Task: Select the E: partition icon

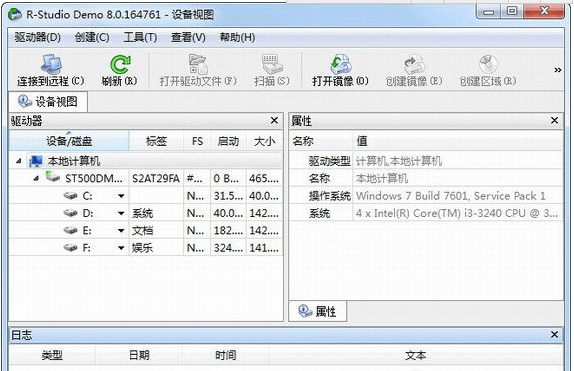Action: pyautogui.click(x=70, y=230)
